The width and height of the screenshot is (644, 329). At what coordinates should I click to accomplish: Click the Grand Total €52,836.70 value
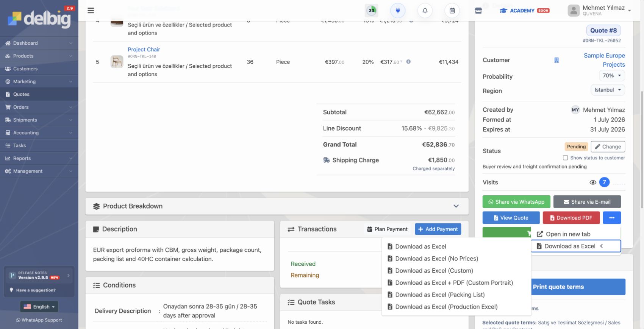pyautogui.click(x=438, y=145)
